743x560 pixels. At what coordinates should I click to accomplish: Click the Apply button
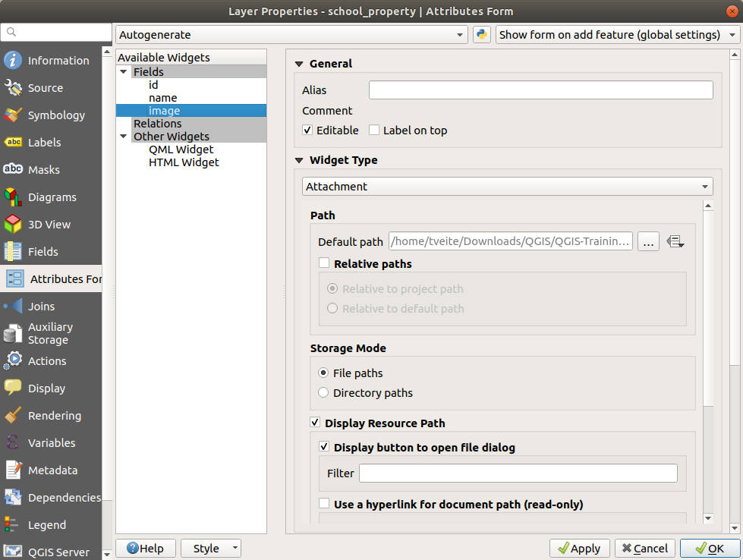[x=579, y=549]
